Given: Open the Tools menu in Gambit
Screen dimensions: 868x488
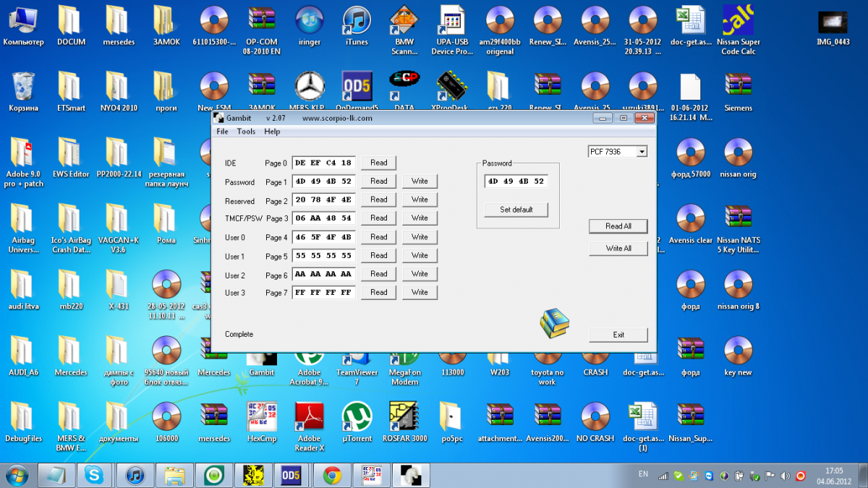Looking at the screenshot, I should [x=246, y=132].
